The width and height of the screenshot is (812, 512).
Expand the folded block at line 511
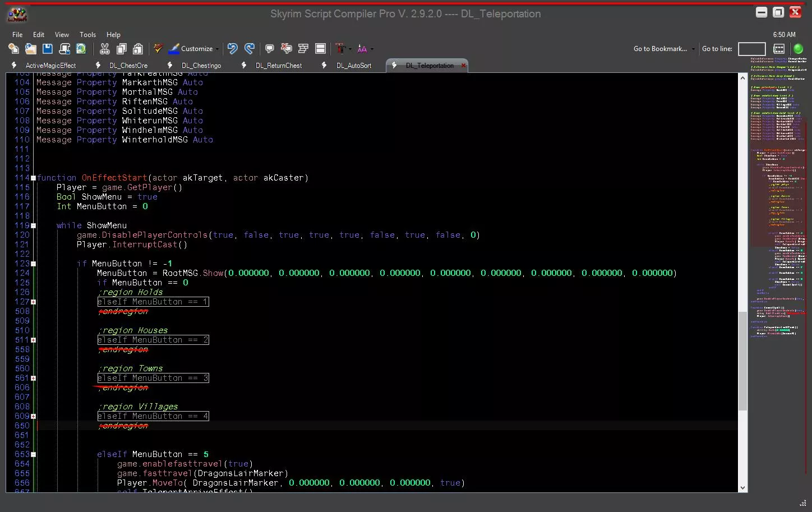click(33, 340)
